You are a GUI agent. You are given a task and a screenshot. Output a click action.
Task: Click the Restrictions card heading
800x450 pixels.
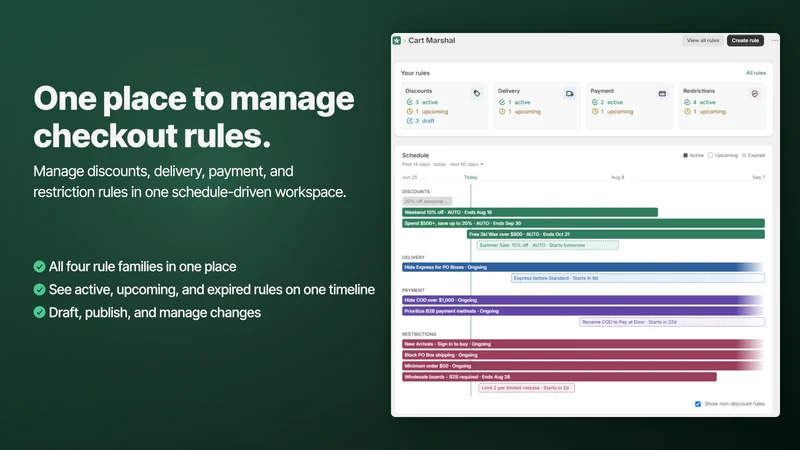tap(698, 91)
